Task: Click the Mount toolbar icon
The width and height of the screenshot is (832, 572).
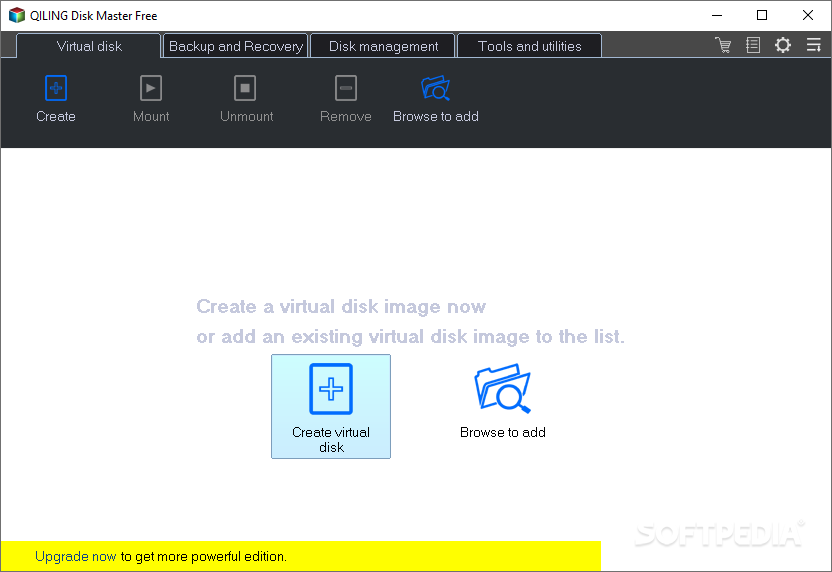Action: (x=151, y=88)
